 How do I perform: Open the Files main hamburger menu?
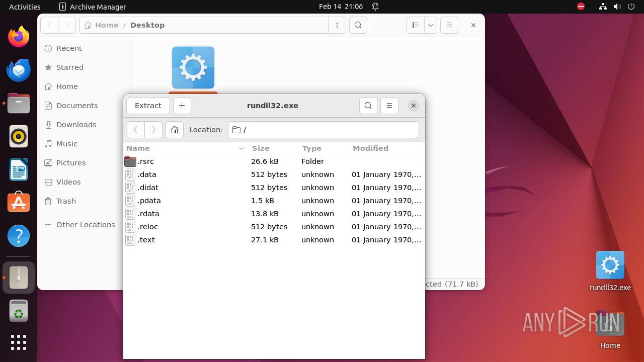(x=449, y=25)
